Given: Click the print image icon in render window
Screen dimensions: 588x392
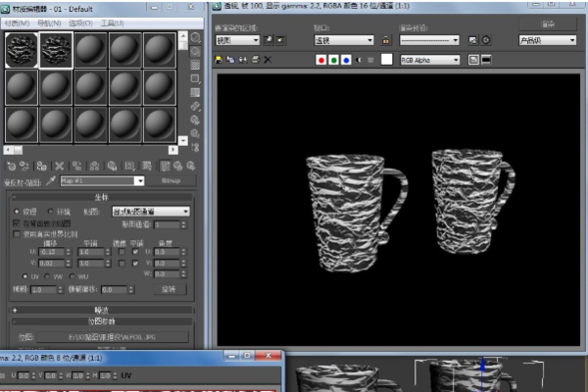Looking at the screenshot, I should click(x=255, y=60).
